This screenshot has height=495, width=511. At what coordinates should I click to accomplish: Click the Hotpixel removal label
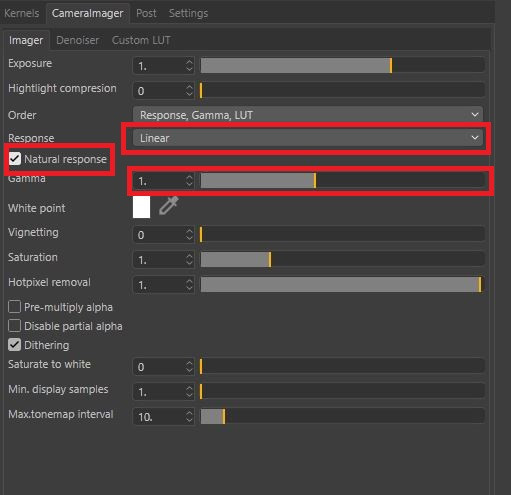(49, 282)
